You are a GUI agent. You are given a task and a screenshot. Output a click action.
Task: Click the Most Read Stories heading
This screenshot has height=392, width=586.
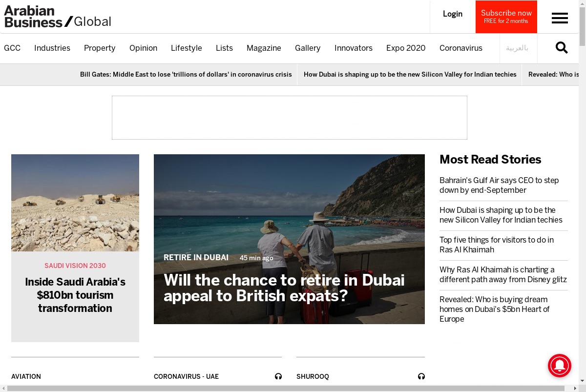pyautogui.click(x=490, y=160)
